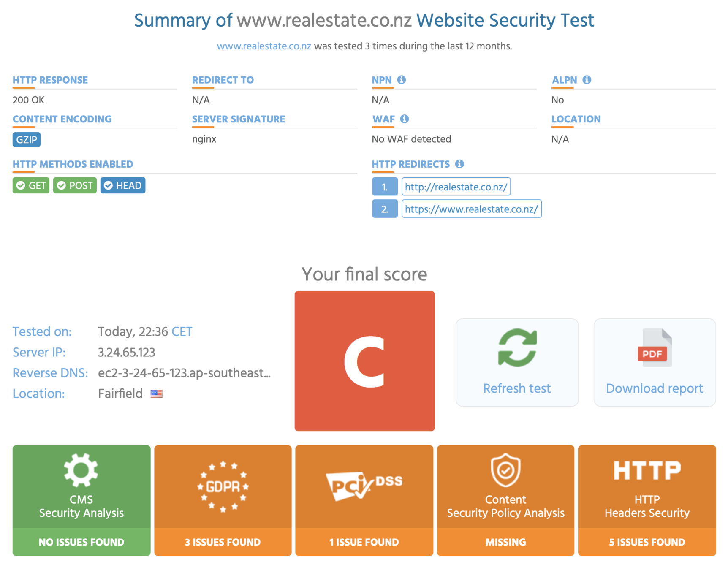Open redirect link http://realestate.co.nz/
Screen dimensions: 728x570
(x=456, y=187)
